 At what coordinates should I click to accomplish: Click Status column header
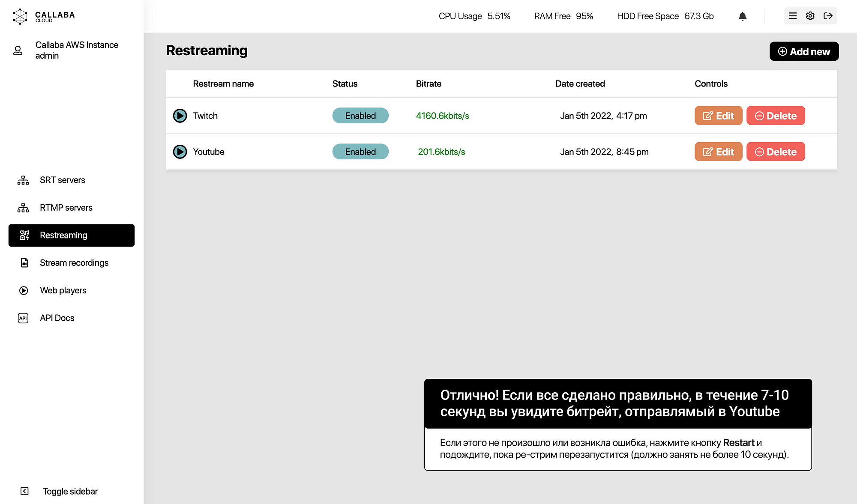click(x=345, y=84)
